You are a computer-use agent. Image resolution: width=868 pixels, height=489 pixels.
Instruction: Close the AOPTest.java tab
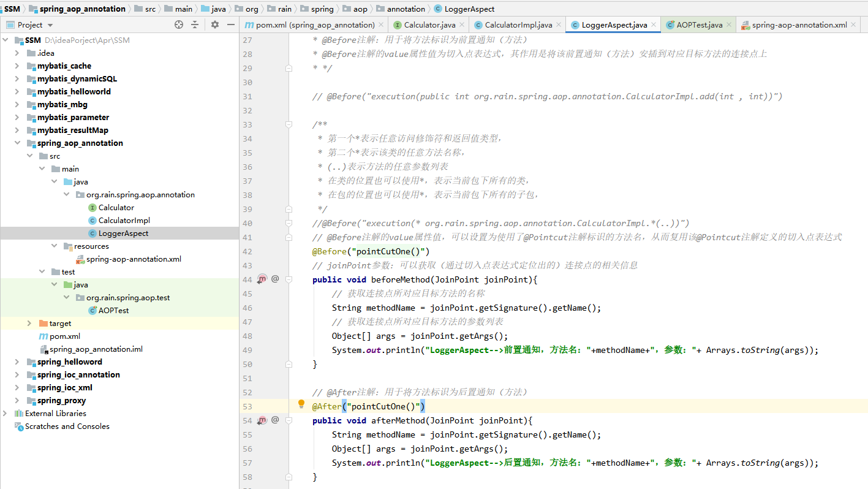point(729,25)
